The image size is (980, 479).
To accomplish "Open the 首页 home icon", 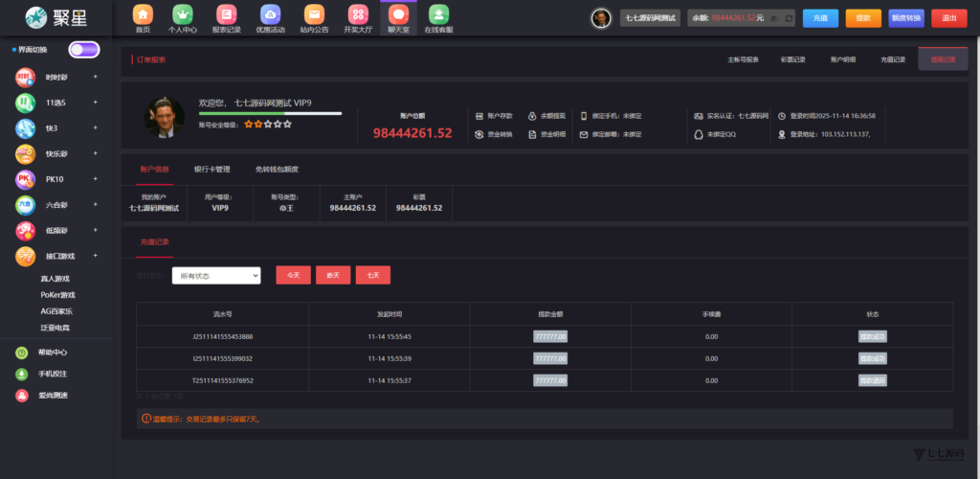I will click(143, 14).
